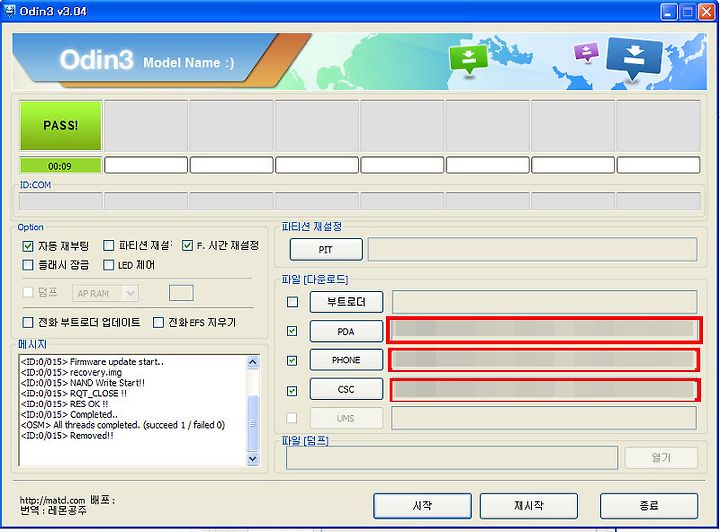The height and width of the screenshot is (532, 720).
Task: Click the disabled 덤프 checkbox
Action: 28,292
